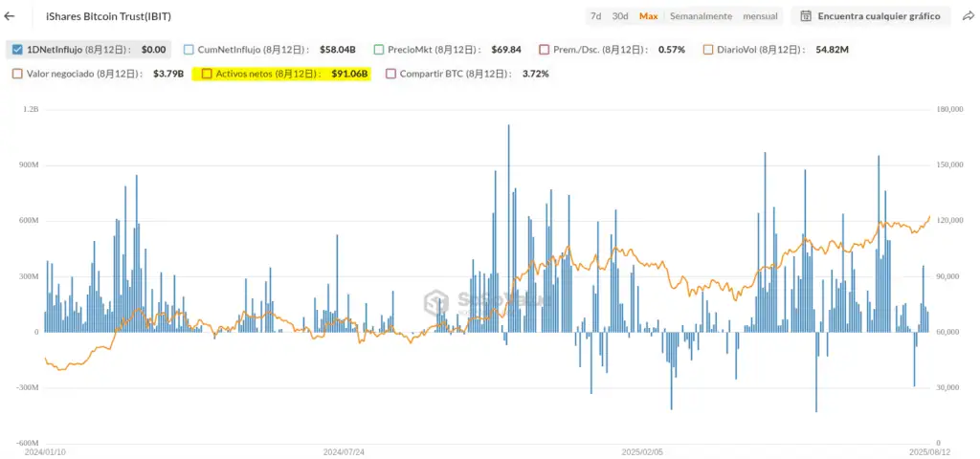Image resolution: width=980 pixels, height=459 pixels.
Task: Turn on the DiarioVol checkbox
Action: coord(708,50)
